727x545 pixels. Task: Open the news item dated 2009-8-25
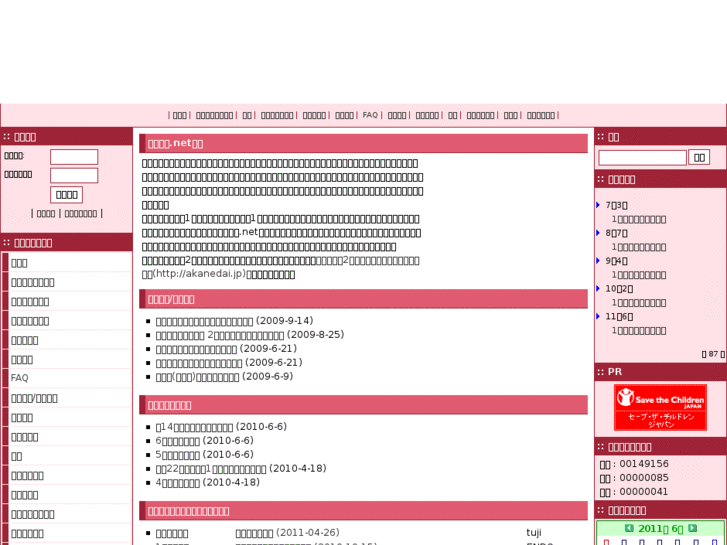pos(220,335)
